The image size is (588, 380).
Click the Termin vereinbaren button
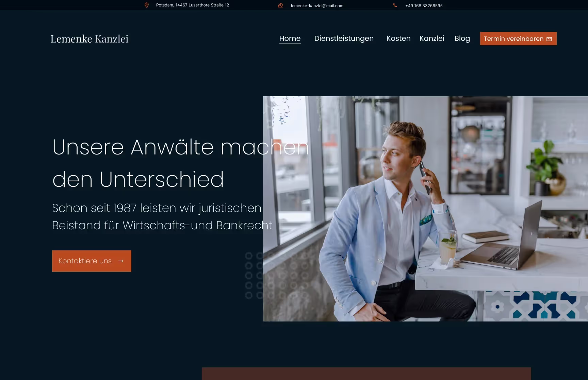click(518, 38)
